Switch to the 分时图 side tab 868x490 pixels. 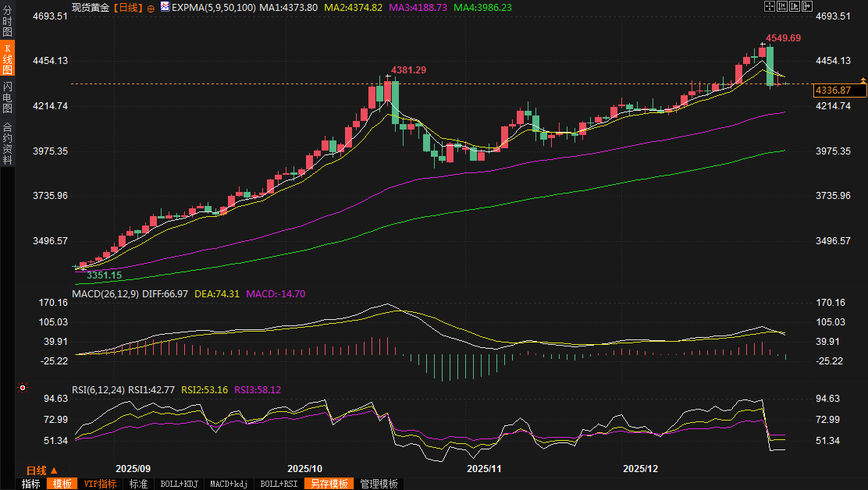(7, 22)
